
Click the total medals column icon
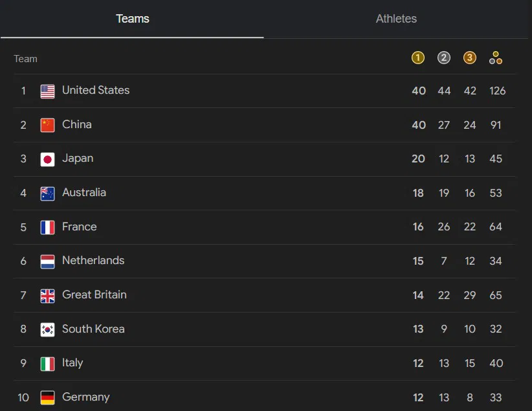click(x=496, y=58)
